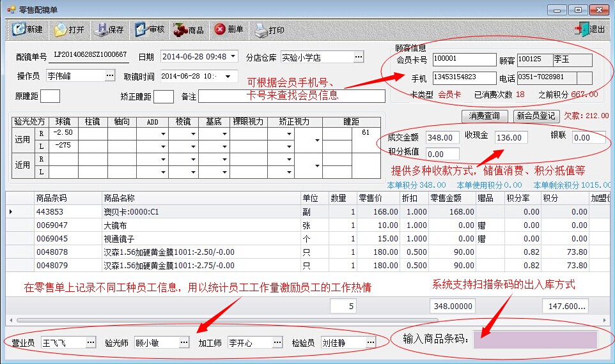Click the 消费查询 button
This screenshot has height=364, width=615.
click(x=484, y=116)
